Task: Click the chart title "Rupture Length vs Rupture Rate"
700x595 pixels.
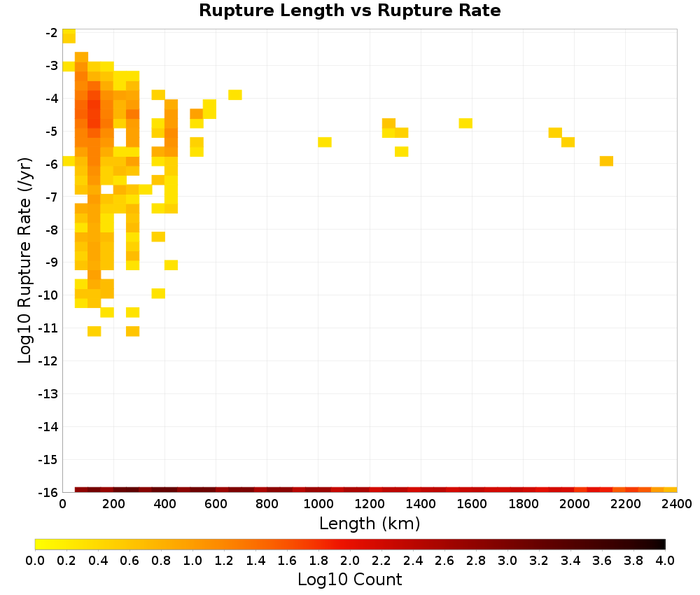Action: point(349,10)
